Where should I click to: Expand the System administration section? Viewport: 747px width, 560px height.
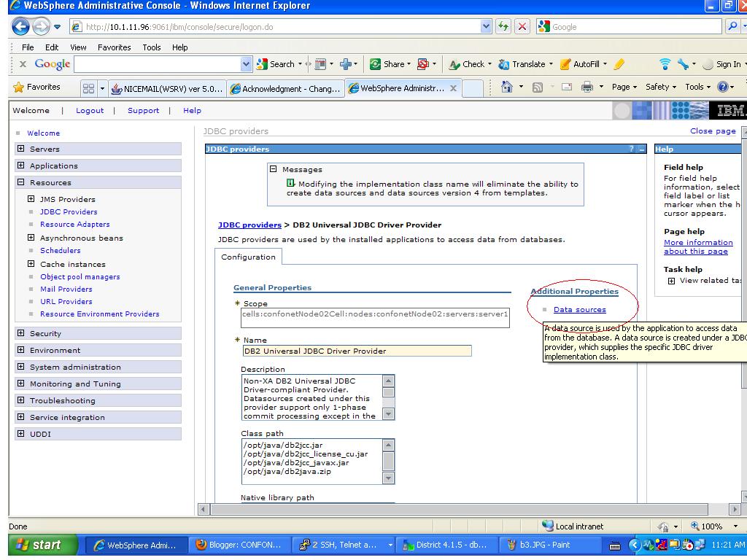coord(20,366)
